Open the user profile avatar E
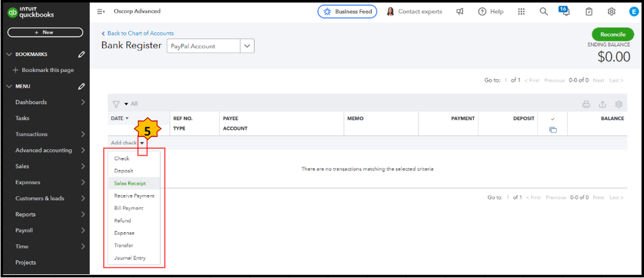This screenshot has width=644, height=278. [633, 12]
